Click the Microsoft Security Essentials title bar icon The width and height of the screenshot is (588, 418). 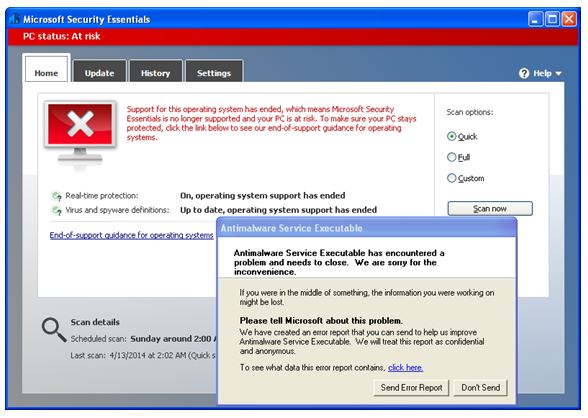tap(15, 19)
